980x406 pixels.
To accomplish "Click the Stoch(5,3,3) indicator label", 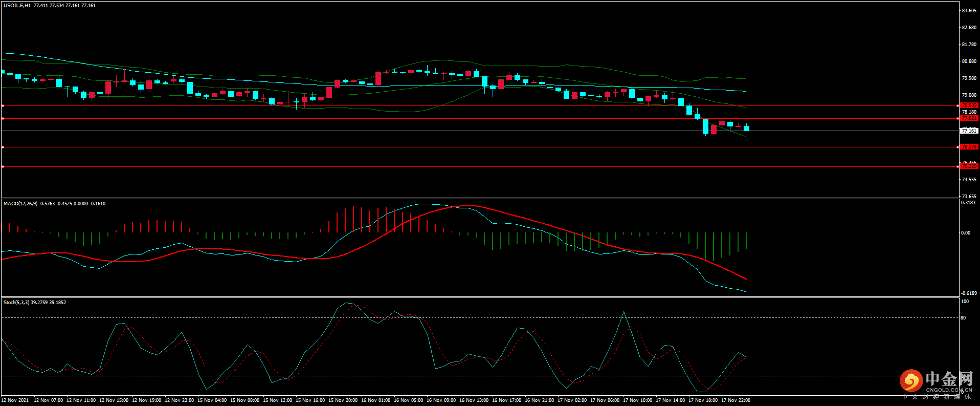I will pos(16,303).
